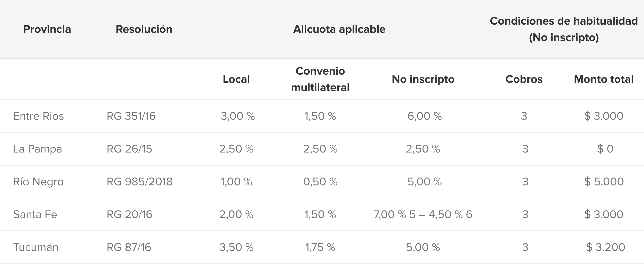This screenshot has height=264, width=644.
Task: Click La Pampa's $ 0 monto total
Action: coord(605,149)
